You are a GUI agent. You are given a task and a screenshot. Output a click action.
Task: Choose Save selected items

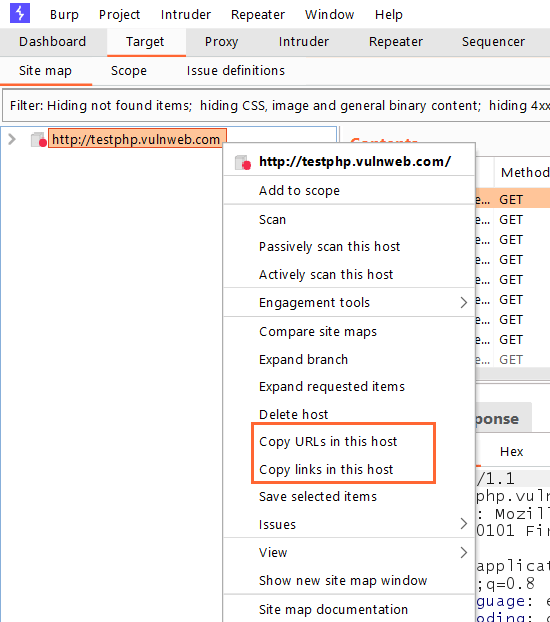pyautogui.click(x=349, y=497)
